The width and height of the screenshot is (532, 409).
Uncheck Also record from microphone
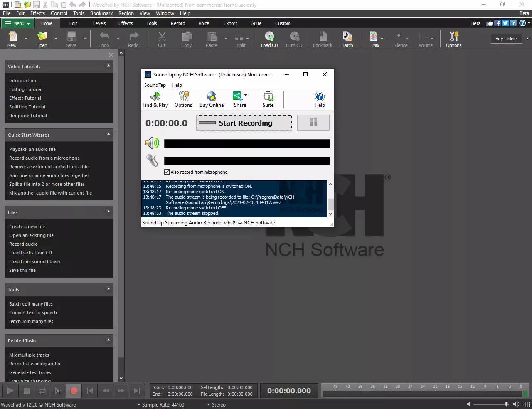(x=167, y=172)
